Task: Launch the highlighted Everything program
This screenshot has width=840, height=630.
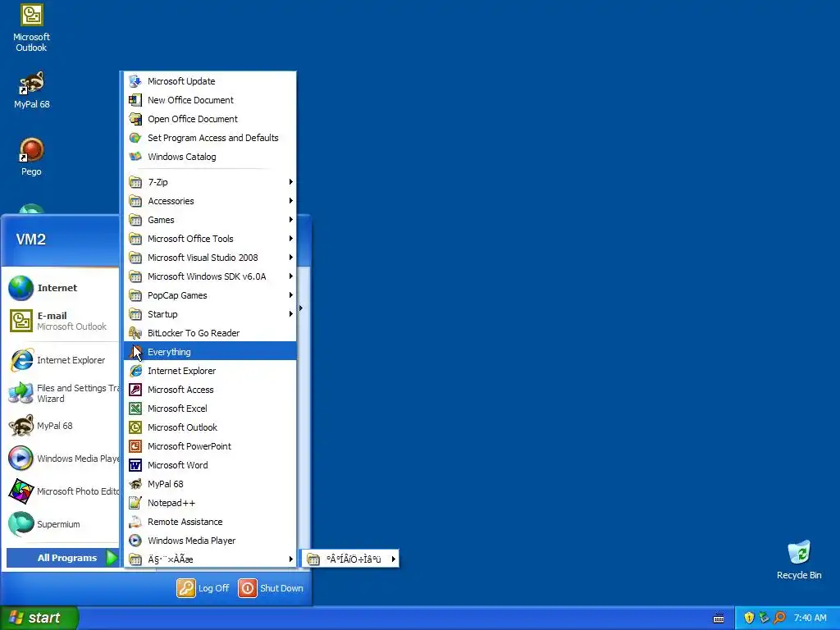Action: click(x=210, y=352)
